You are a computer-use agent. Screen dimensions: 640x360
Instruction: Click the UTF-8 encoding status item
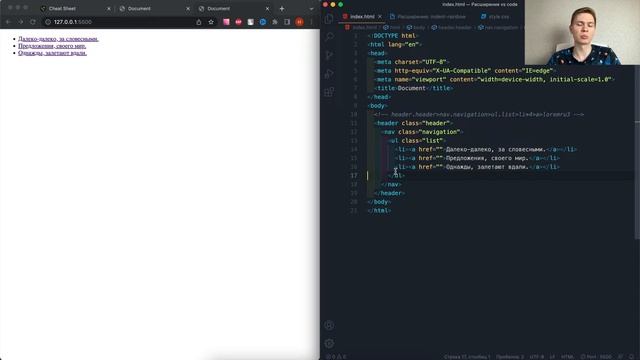coord(537,357)
